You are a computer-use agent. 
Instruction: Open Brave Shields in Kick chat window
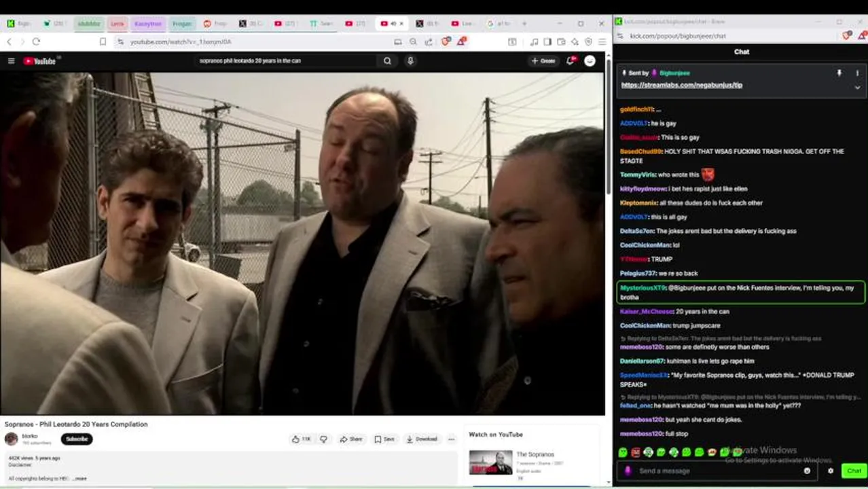coord(846,36)
